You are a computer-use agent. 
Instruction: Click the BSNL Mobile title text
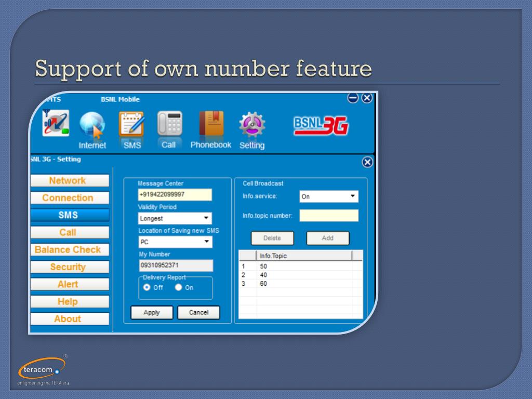pos(120,99)
